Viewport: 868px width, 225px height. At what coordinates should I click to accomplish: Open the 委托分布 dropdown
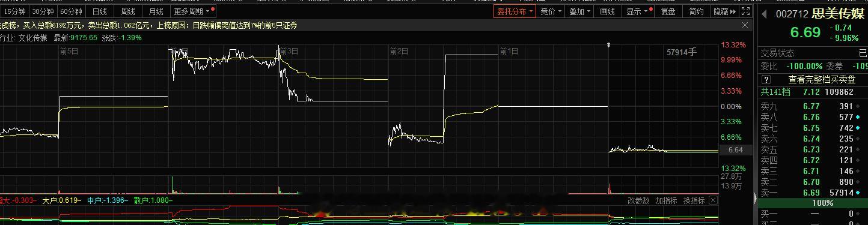click(x=515, y=11)
